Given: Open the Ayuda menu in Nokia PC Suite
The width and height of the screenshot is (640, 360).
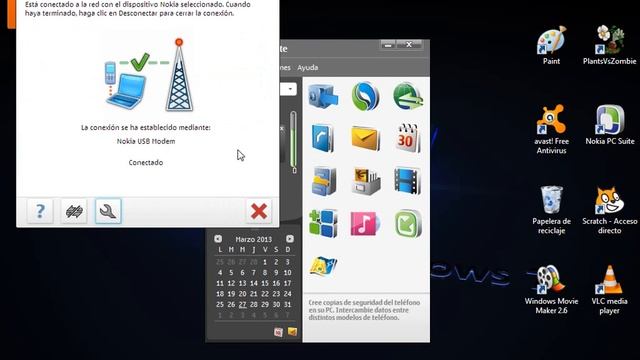Looking at the screenshot, I should point(307,68).
